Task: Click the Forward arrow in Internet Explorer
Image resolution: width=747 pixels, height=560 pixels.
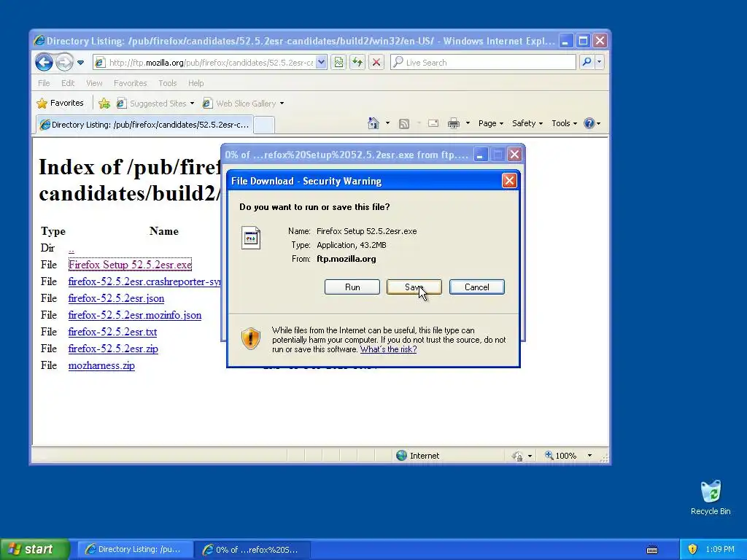Action: click(x=64, y=62)
